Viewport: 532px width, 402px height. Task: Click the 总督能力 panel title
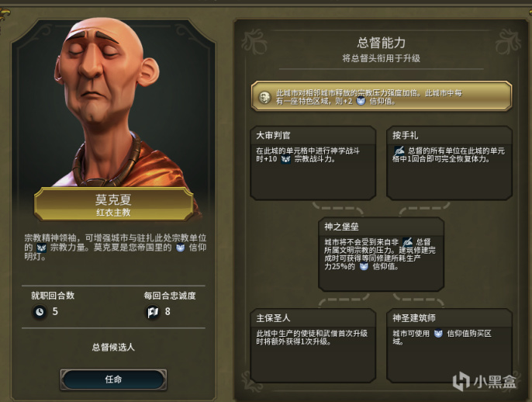tap(381, 43)
